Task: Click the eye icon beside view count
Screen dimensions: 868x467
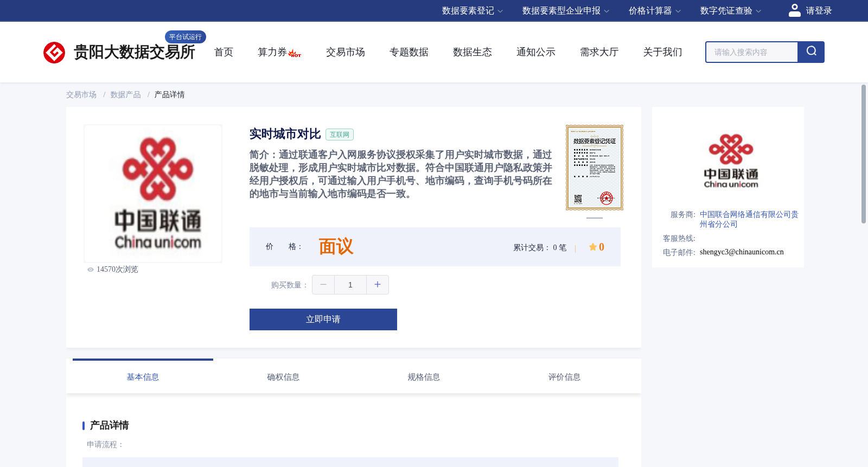Action: [91, 270]
